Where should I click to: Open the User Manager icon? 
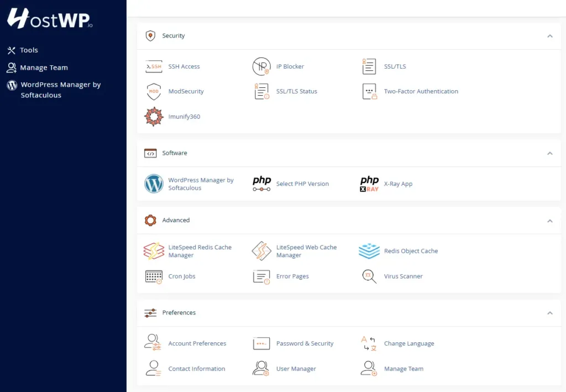[x=261, y=369]
